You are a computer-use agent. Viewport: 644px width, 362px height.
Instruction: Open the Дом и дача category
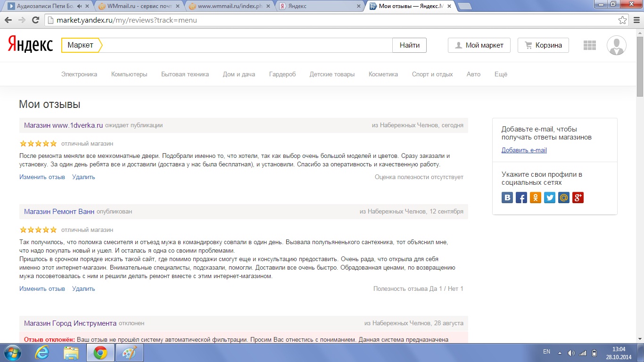pos(239,74)
